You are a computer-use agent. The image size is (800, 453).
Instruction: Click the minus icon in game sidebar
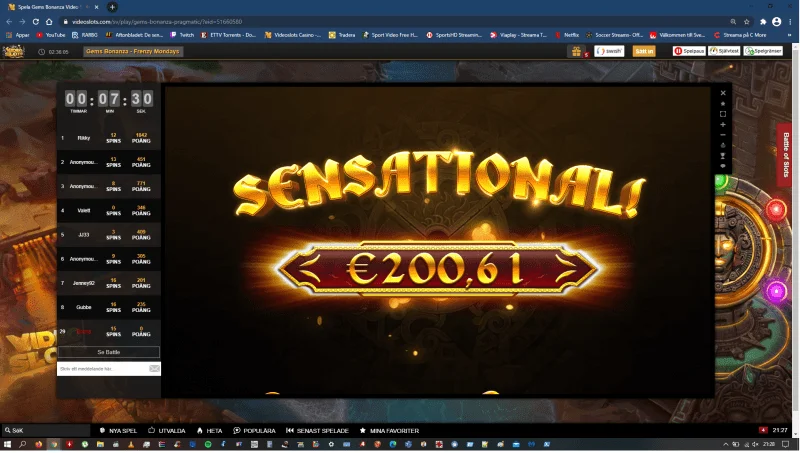coord(723,135)
